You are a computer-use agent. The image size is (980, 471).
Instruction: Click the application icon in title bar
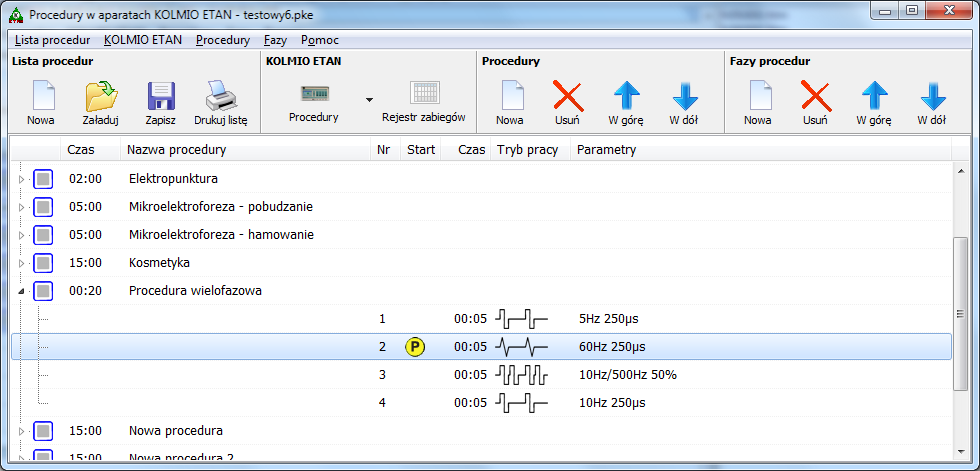[x=17, y=14]
